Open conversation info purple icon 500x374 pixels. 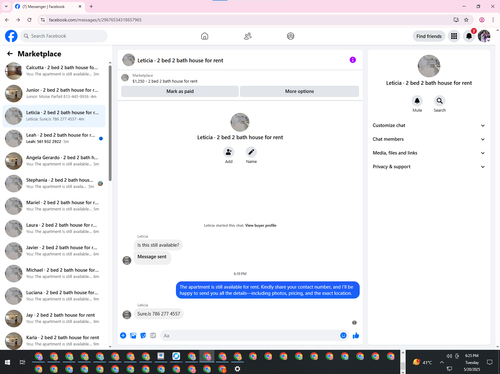click(x=353, y=60)
